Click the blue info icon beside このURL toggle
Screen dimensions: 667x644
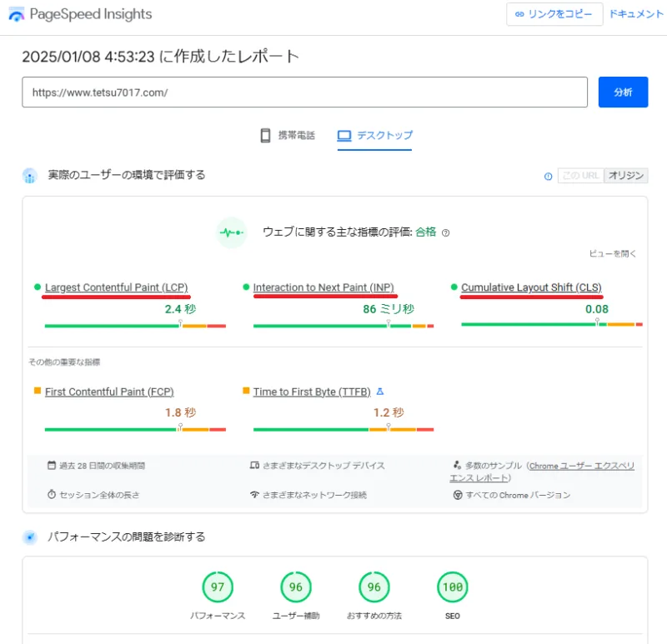click(548, 176)
